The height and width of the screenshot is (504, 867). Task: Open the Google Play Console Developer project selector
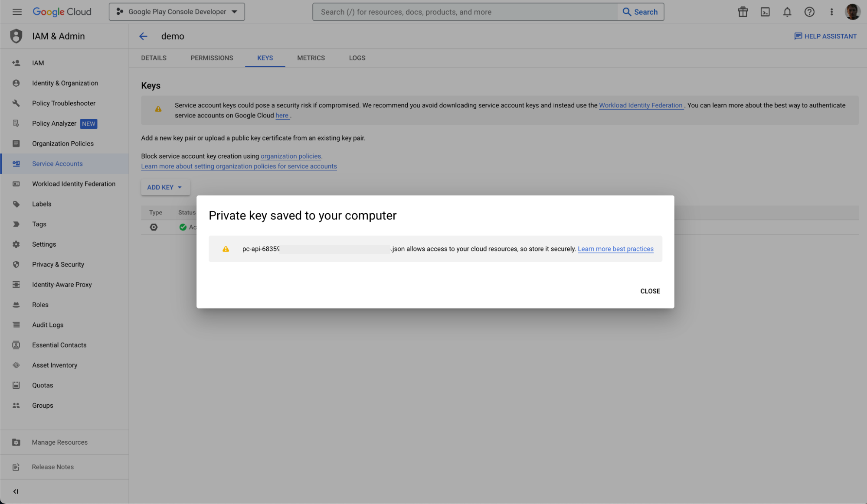pyautogui.click(x=177, y=12)
